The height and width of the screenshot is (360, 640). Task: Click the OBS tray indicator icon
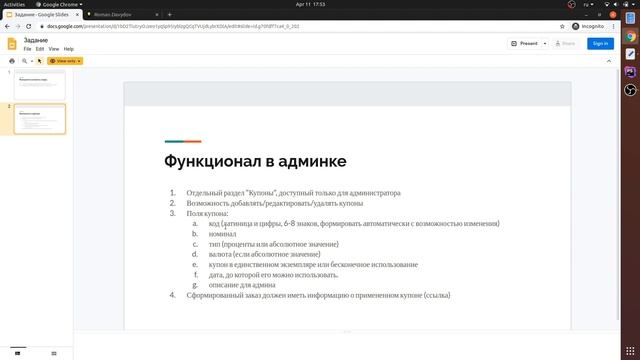571,4
